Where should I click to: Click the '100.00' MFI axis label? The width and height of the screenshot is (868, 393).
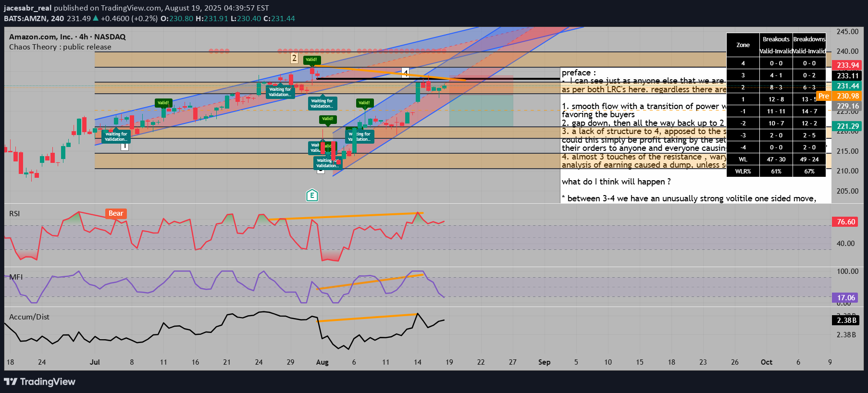(847, 271)
